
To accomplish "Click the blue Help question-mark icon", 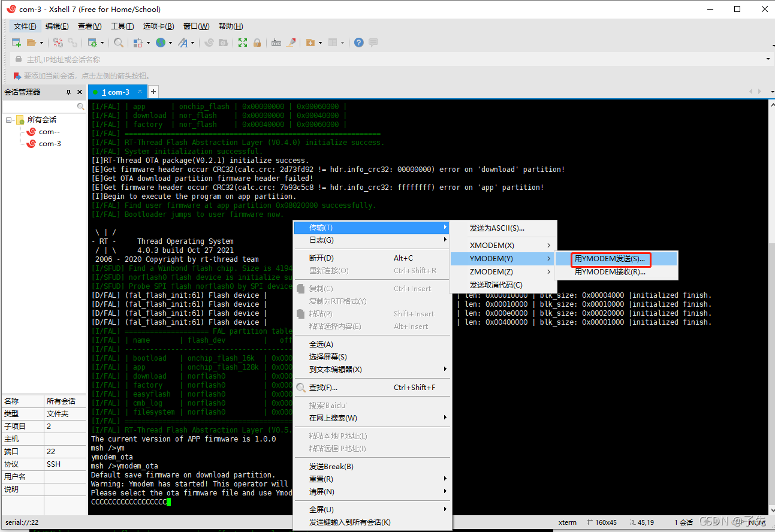I will 358,43.
